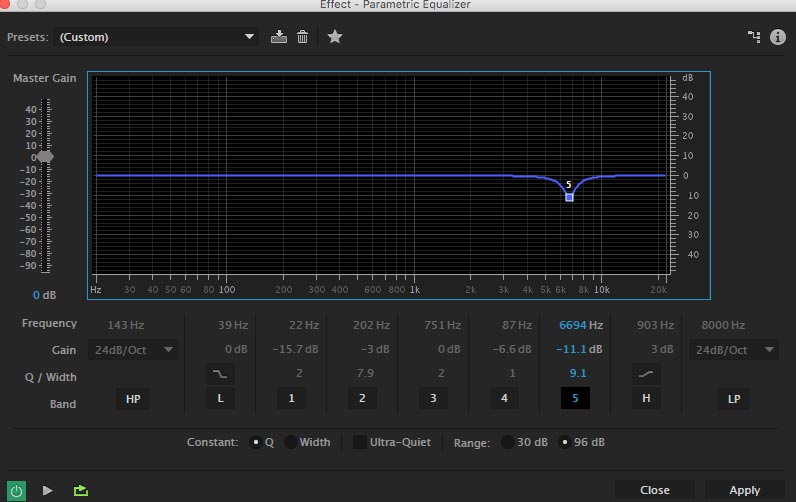Screen dimensions: 796x502
Task: Click the 8000 Hz LP frequency value
Action: click(x=723, y=325)
